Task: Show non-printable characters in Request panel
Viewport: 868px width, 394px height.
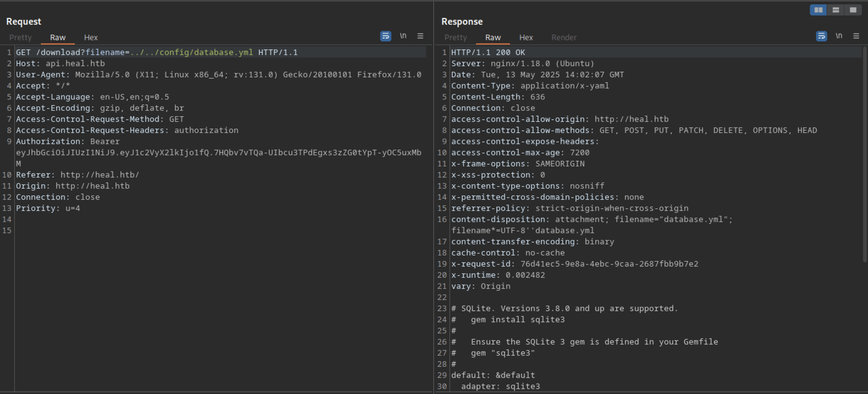Action: (x=403, y=36)
